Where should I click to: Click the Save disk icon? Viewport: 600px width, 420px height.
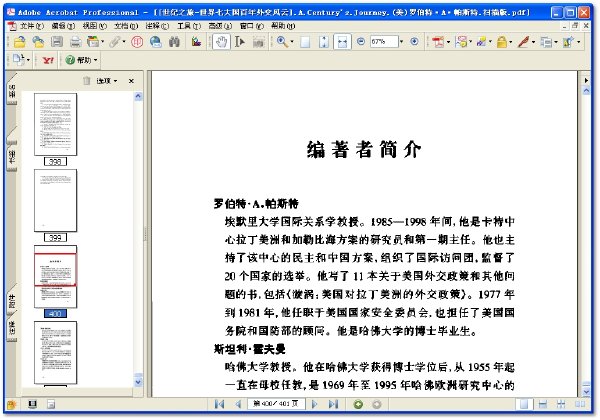(x=57, y=42)
